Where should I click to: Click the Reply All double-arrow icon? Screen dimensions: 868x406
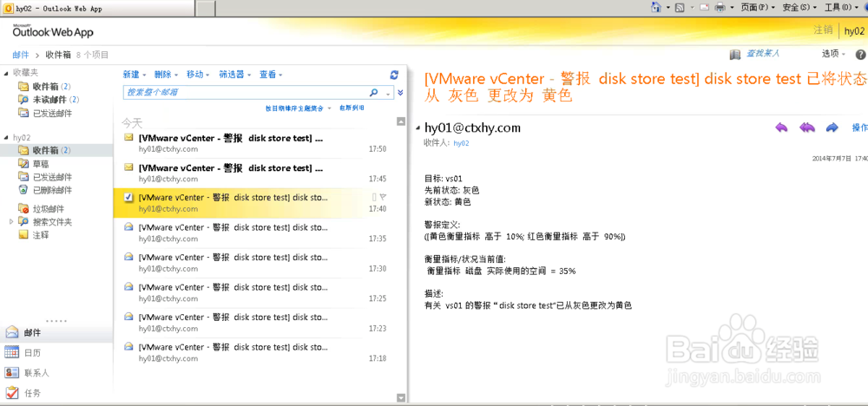807,128
